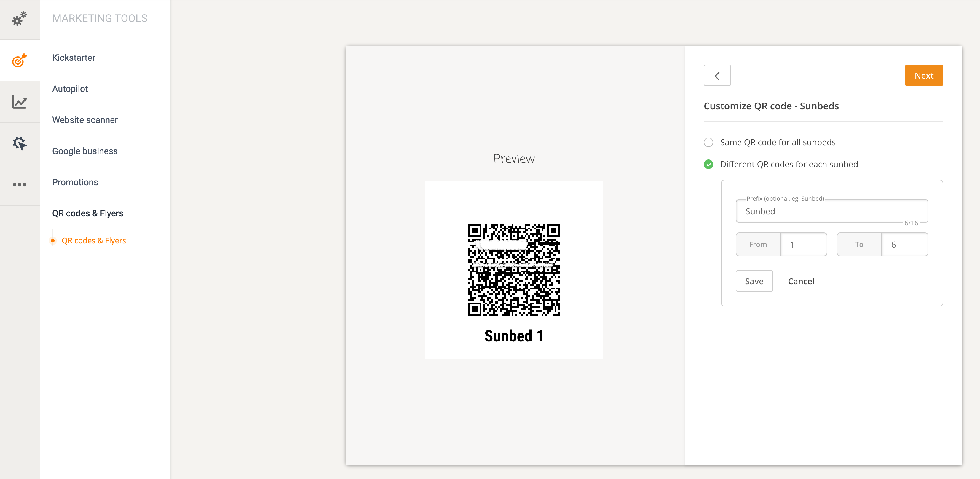Click the 'Preview' heading text
This screenshot has height=479, width=980.
[x=514, y=159]
